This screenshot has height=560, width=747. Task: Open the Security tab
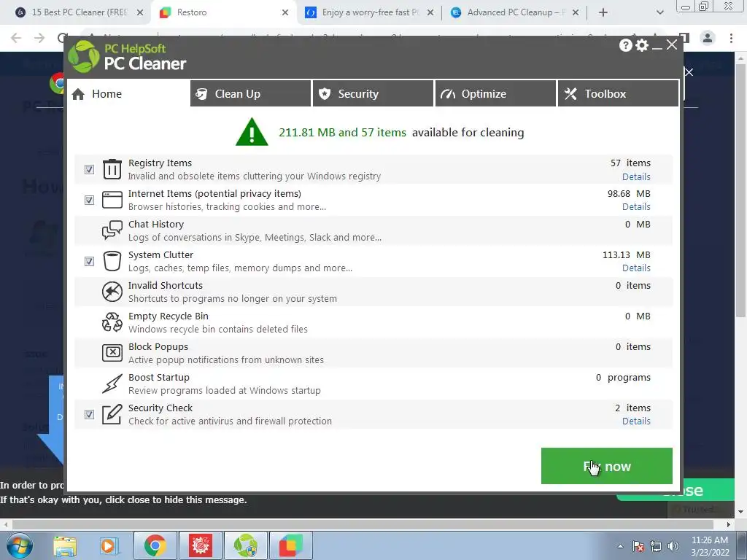[373, 94]
